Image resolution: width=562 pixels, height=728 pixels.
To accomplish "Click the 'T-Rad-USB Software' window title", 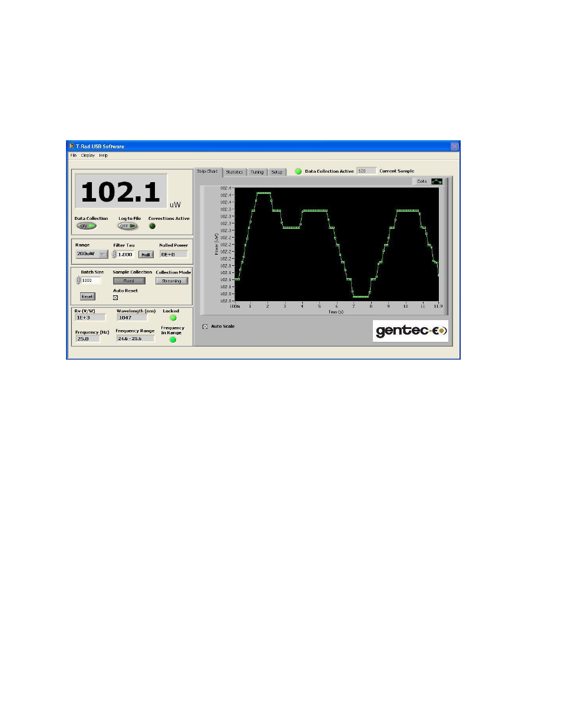I will point(100,146).
